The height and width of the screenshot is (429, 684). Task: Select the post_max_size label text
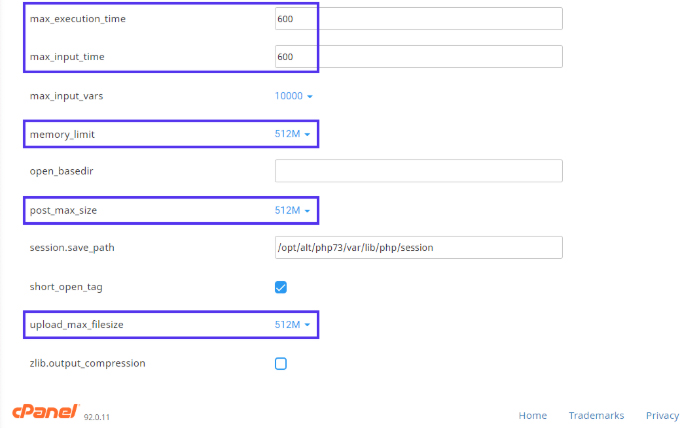coord(63,210)
